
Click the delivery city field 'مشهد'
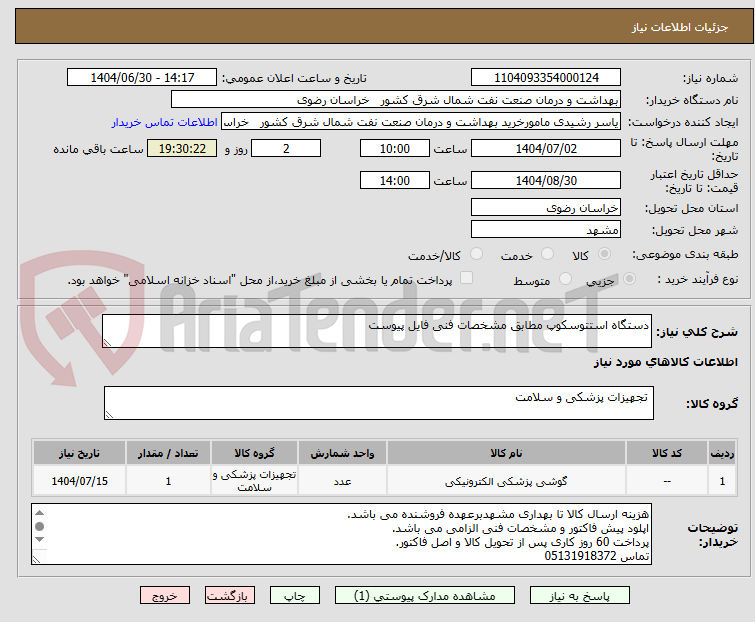pyautogui.click(x=546, y=230)
